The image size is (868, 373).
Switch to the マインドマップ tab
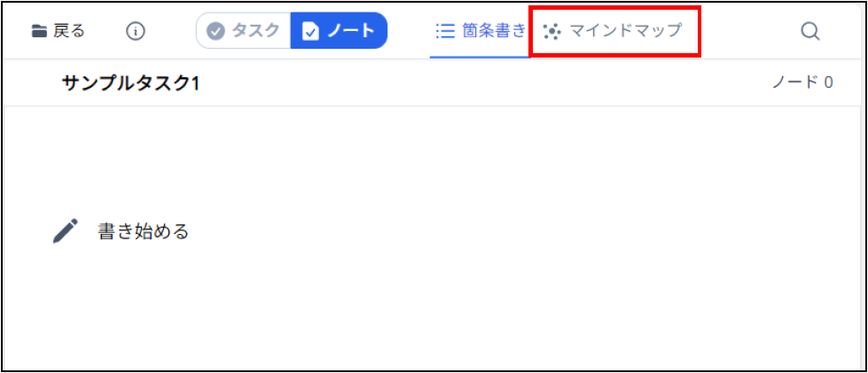[x=613, y=31]
